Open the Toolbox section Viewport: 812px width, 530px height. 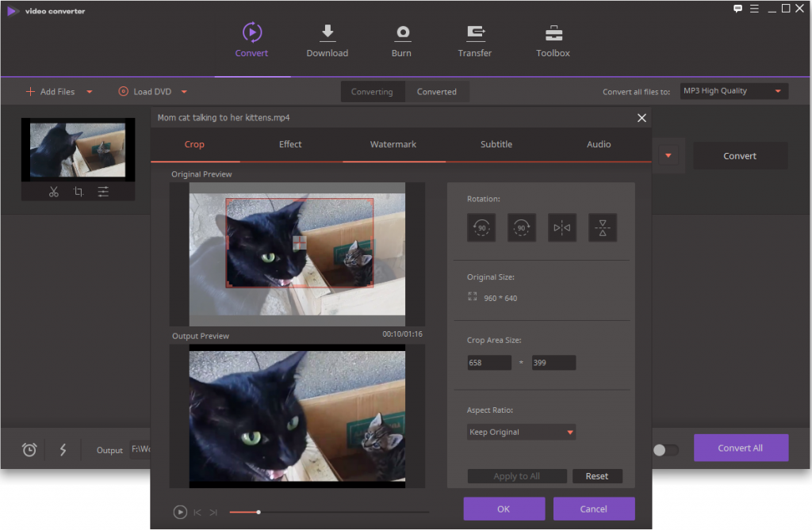(x=553, y=41)
